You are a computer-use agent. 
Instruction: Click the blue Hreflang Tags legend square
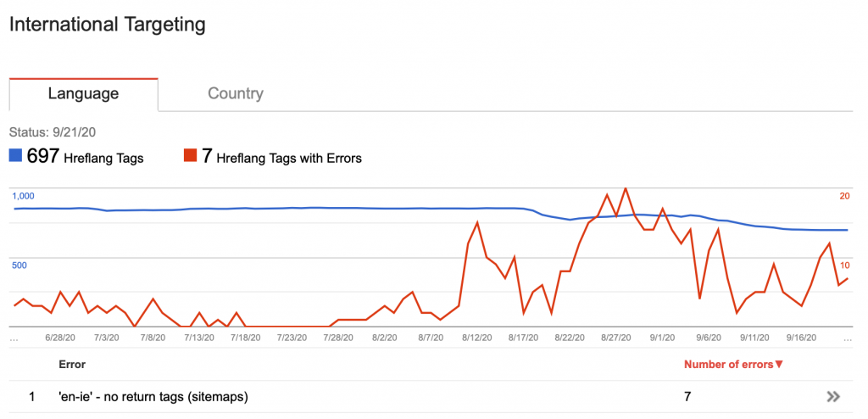coord(15,156)
